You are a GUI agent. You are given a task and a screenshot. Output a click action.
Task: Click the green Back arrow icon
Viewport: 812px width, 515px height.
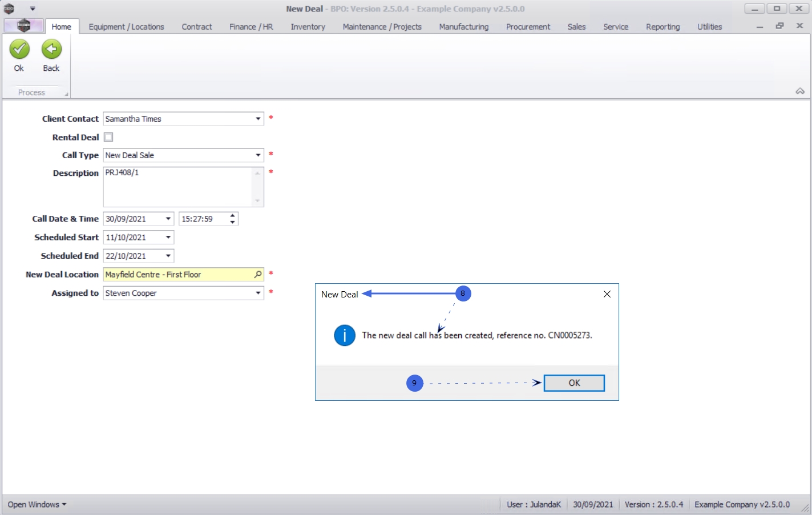(51, 50)
